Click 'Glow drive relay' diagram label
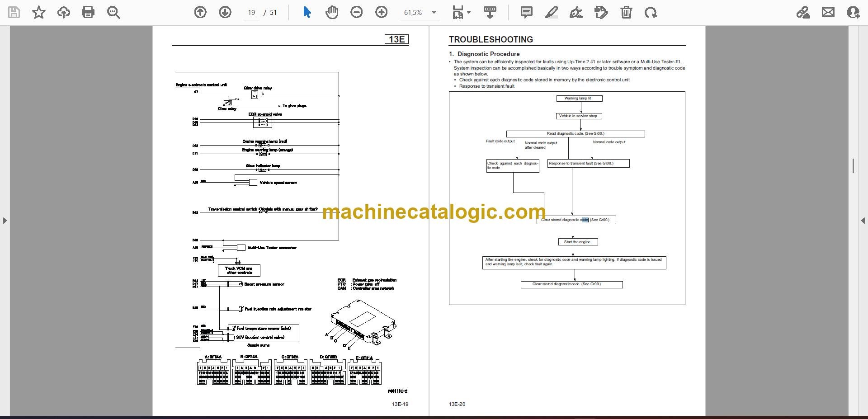 (x=258, y=88)
